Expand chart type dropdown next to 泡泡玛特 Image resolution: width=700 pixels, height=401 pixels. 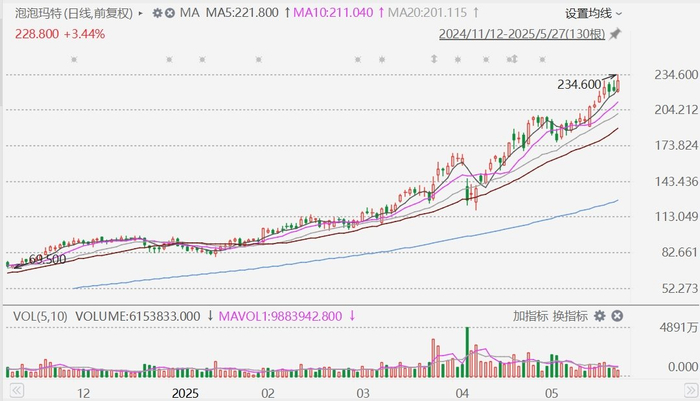tap(141, 13)
